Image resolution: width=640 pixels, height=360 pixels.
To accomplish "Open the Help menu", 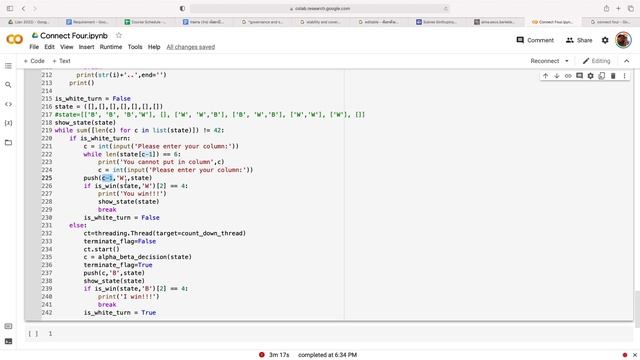I will point(154,47).
